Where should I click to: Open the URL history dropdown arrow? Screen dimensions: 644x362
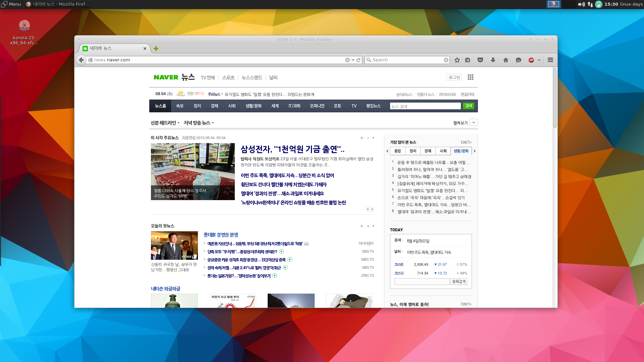point(353,60)
